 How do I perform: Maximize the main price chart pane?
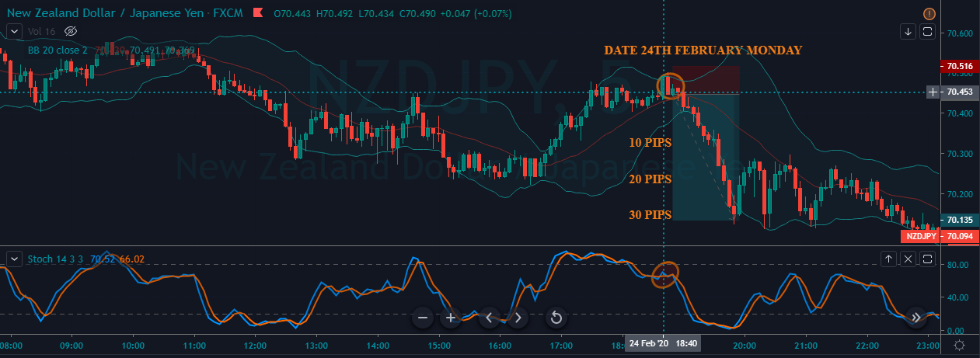[926, 32]
